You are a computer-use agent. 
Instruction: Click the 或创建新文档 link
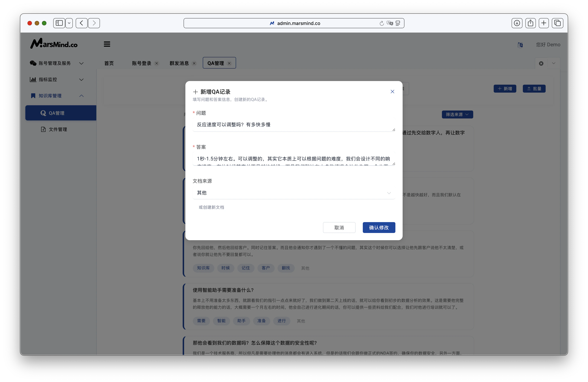211,207
